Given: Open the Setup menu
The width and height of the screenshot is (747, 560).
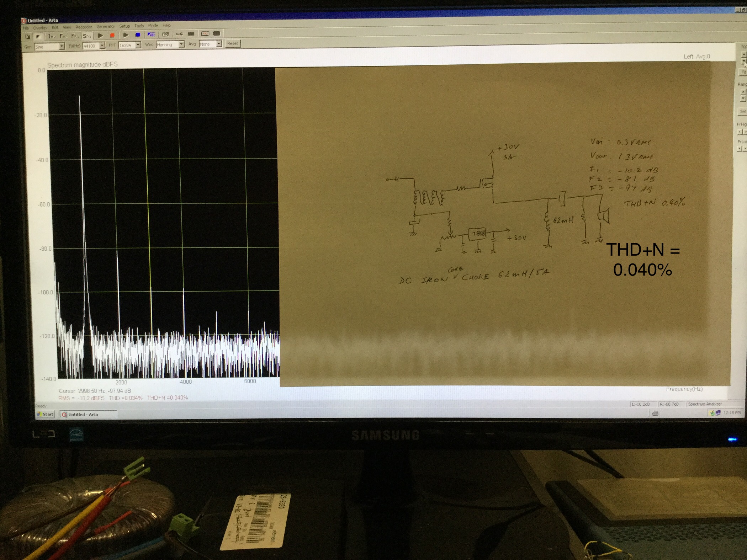Looking at the screenshot, I should tap(124, 26).
